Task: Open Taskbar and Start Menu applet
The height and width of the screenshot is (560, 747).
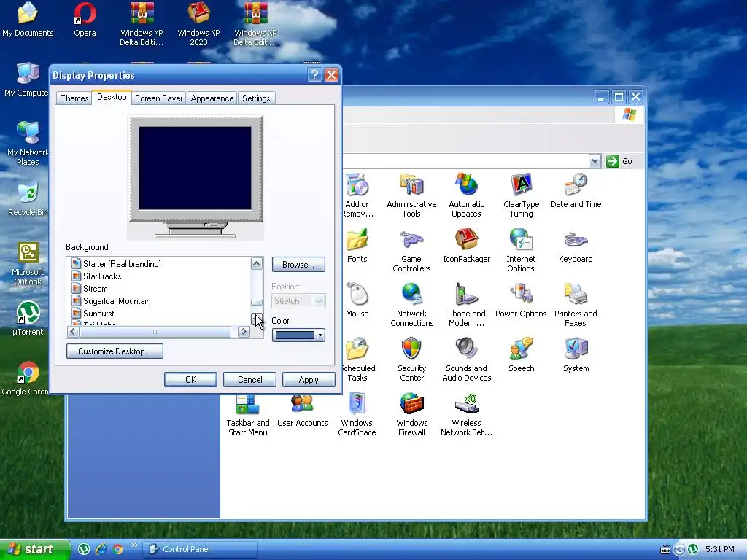Action: 248,415
